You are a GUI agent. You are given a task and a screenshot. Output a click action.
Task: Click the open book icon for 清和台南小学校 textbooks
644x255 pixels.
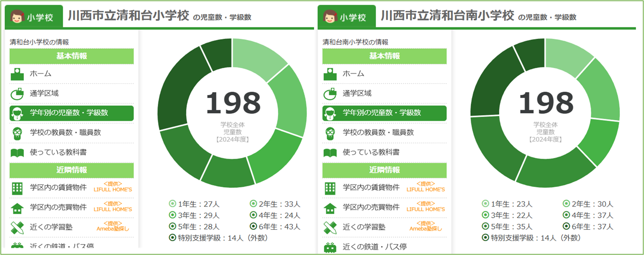click(x=330, y=153)
